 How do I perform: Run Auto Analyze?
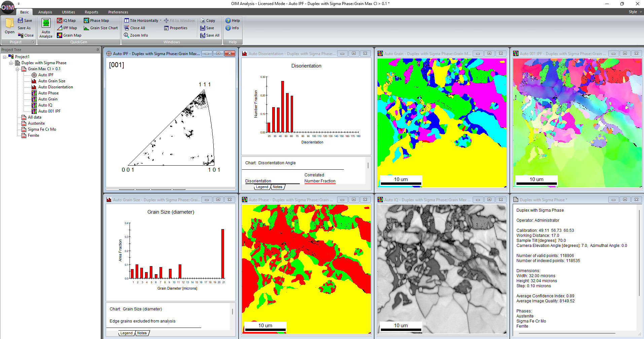45,28
